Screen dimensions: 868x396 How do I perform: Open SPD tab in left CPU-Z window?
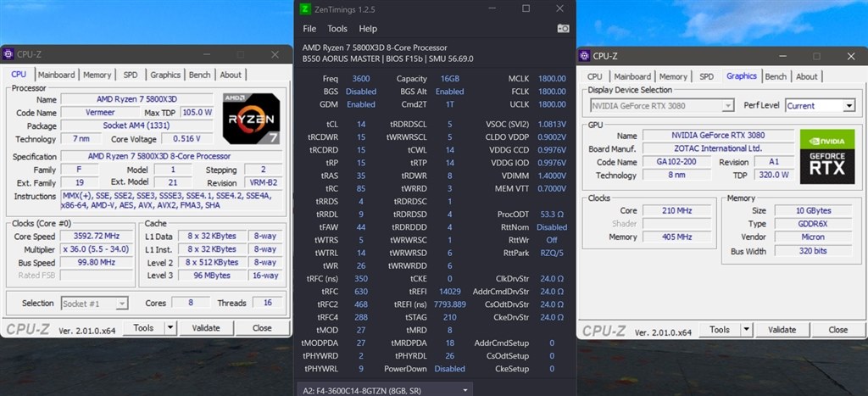[131, 75]
